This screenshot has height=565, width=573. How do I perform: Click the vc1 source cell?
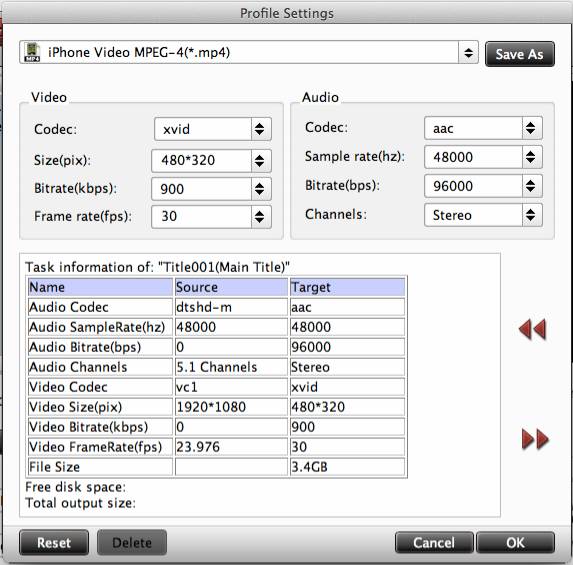pos(231,387)
